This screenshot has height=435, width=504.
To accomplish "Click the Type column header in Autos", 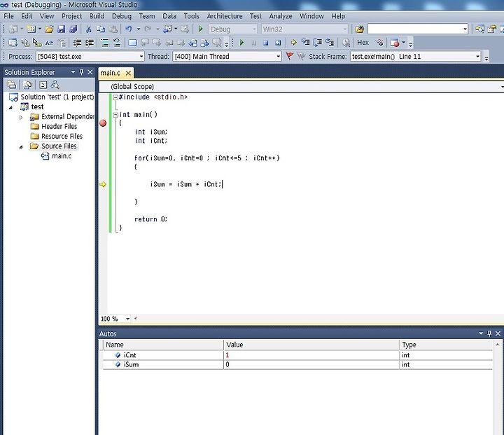I will [x=446, y=345].
